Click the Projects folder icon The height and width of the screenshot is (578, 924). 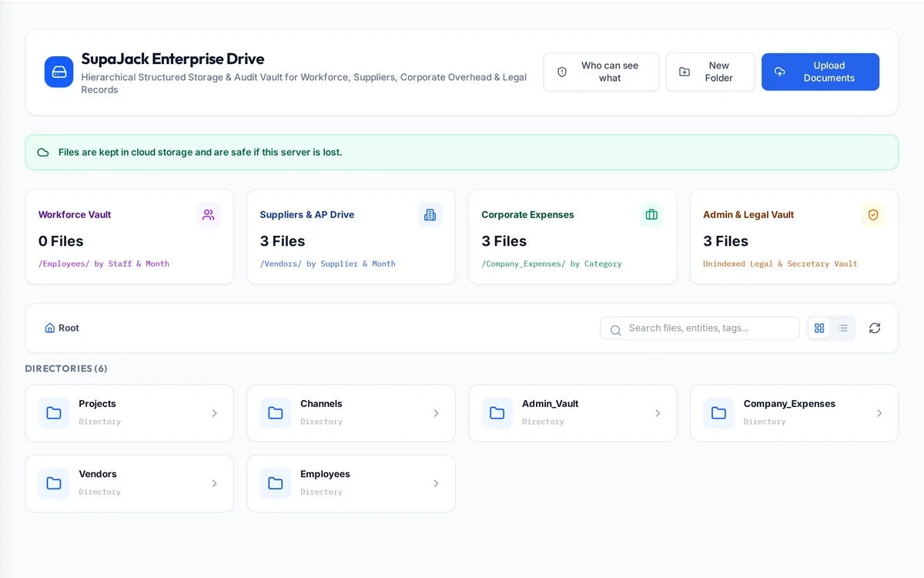[54, 413]
